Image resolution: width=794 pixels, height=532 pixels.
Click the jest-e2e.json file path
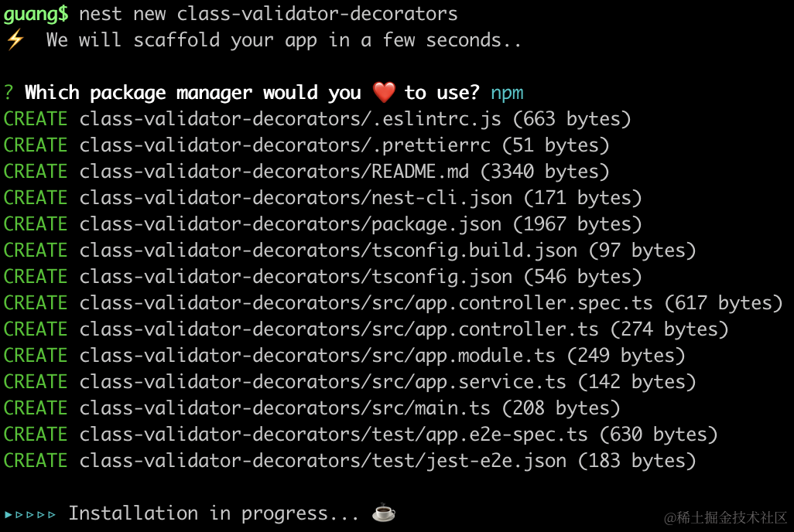pos(323,461)
